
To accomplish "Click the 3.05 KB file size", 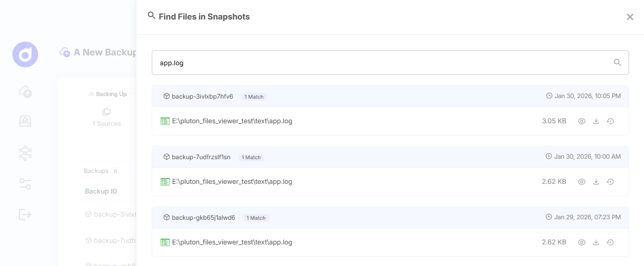I will pyautogui.click(x=554, y=121).
